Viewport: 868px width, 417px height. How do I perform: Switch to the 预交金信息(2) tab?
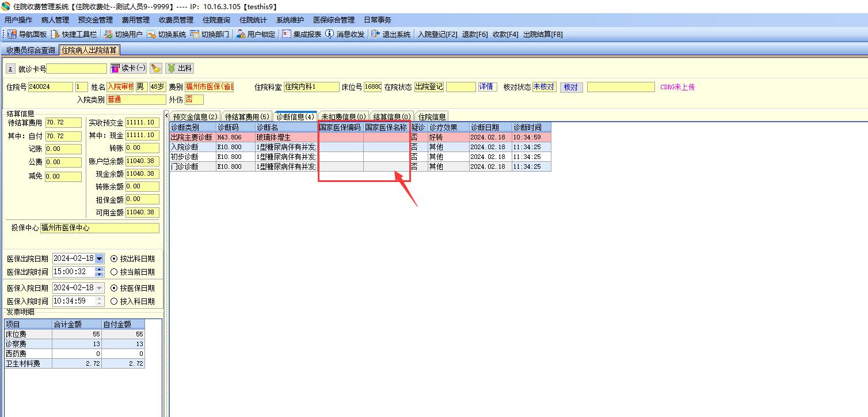[x=195, y=116]
